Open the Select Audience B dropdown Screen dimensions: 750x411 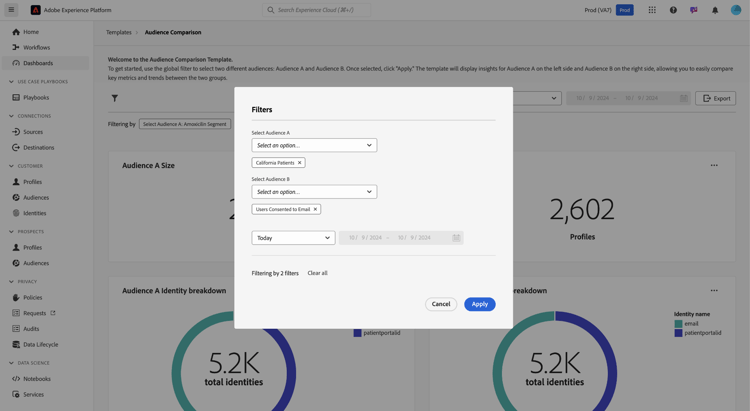[x=314, y=192]
